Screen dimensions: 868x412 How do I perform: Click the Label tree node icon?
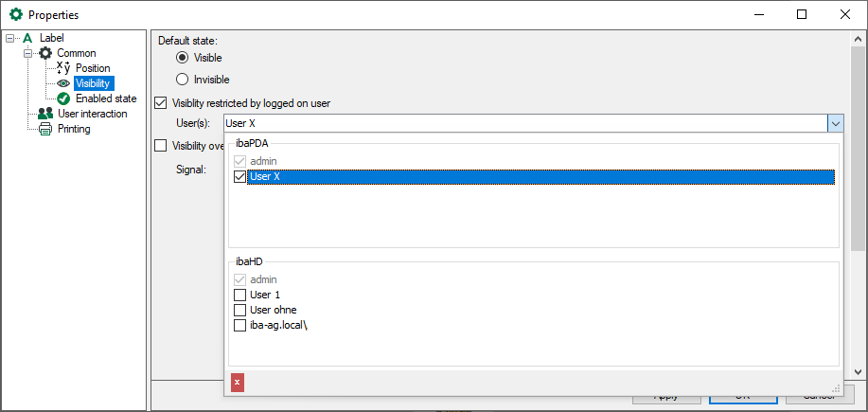[27, 38]
